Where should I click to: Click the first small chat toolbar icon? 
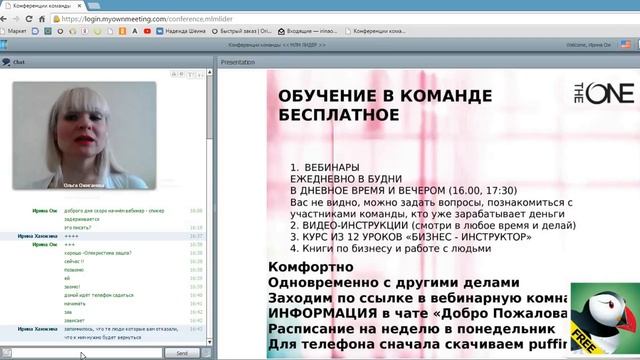173,75
